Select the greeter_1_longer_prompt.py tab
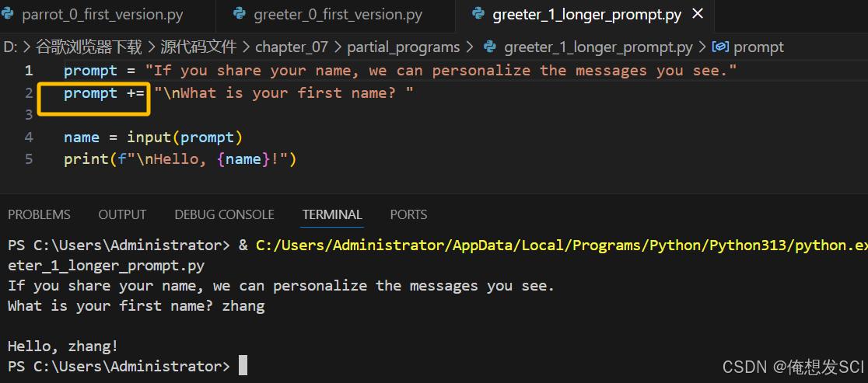 (x=586, y=15)
